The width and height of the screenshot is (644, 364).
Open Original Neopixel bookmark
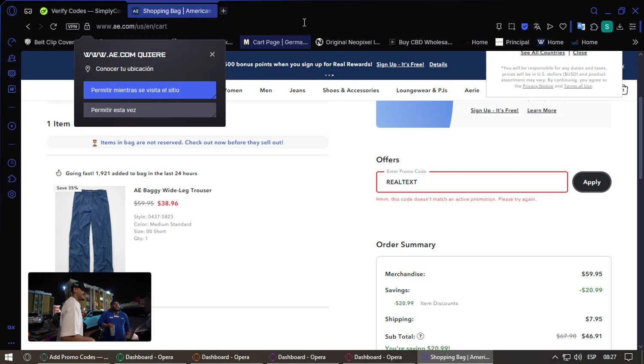(348, 42)
